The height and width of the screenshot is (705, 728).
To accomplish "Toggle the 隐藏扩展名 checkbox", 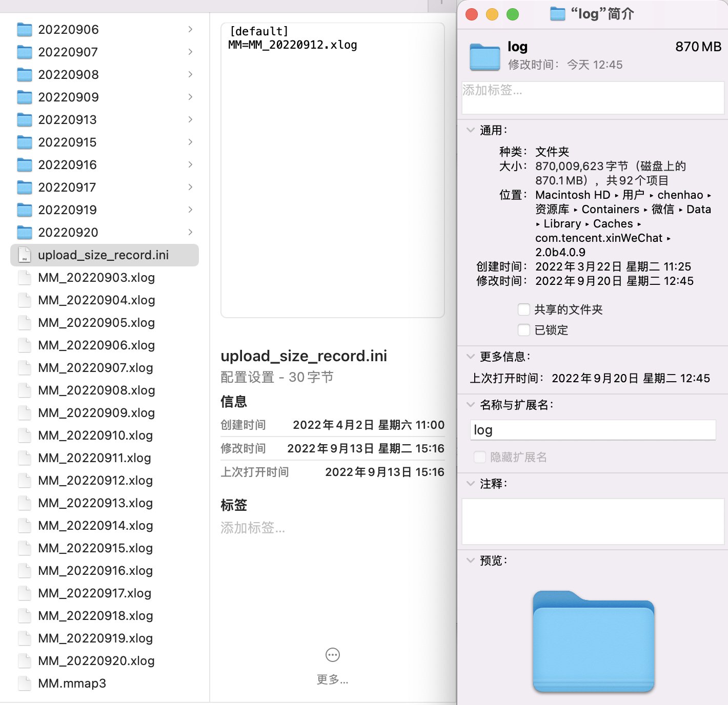I will [x=479, y=457].
